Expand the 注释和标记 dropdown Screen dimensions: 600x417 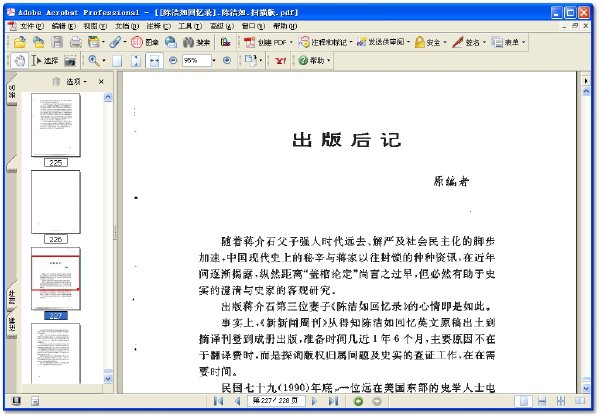351,42
